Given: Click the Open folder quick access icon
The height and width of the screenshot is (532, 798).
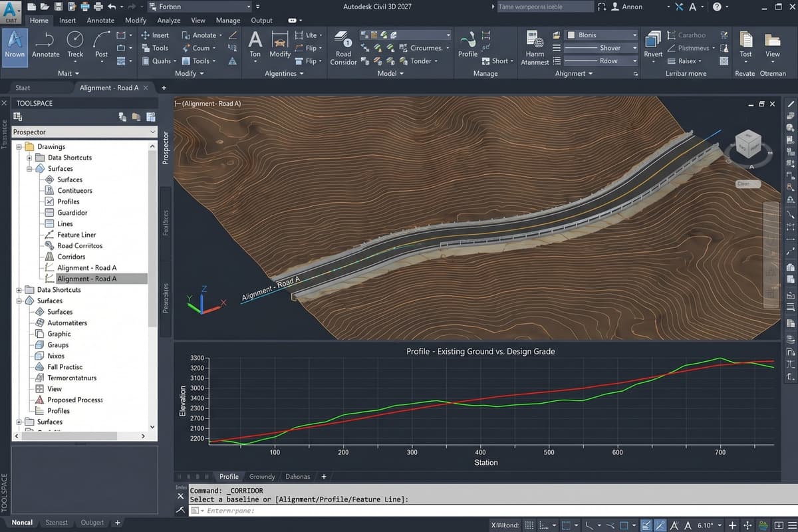Looking at the screenshot, I should (x=44, y=7).
